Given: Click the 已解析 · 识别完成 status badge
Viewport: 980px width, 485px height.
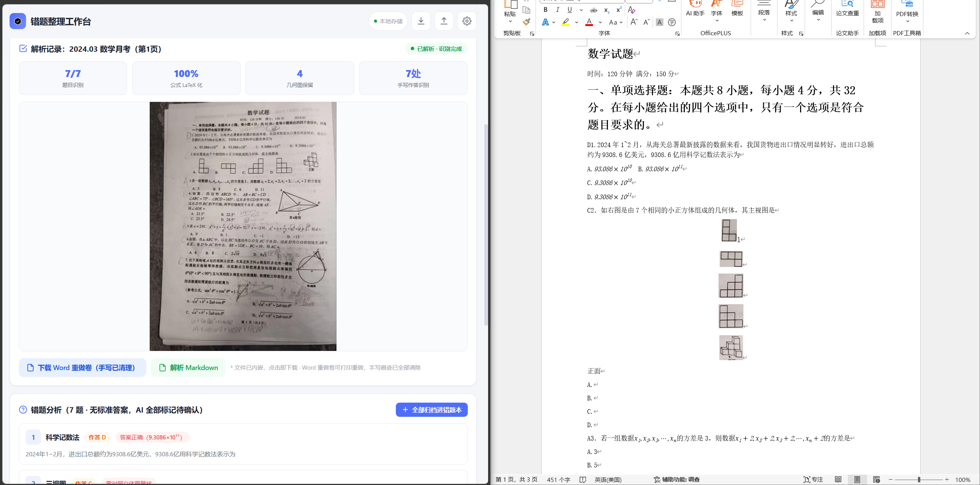Looking at the screenshot, I should click(436, 49).
